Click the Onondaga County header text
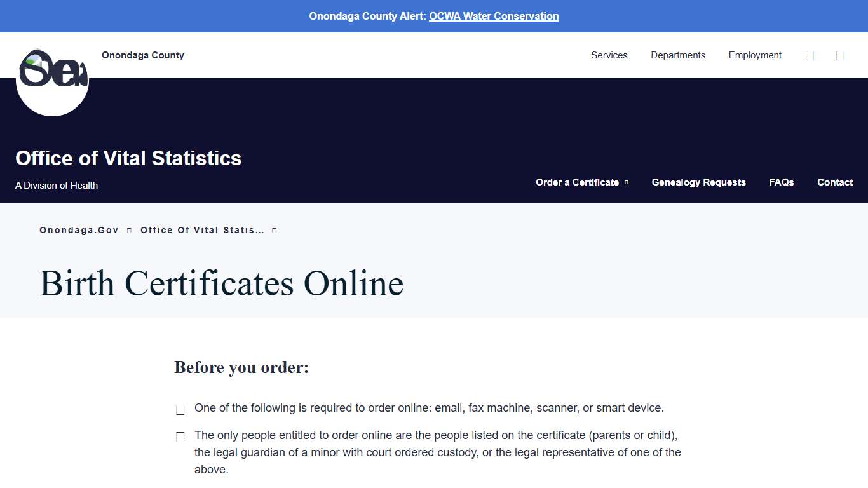The width and height of the screenshot is (868, 488). [142, 55]
